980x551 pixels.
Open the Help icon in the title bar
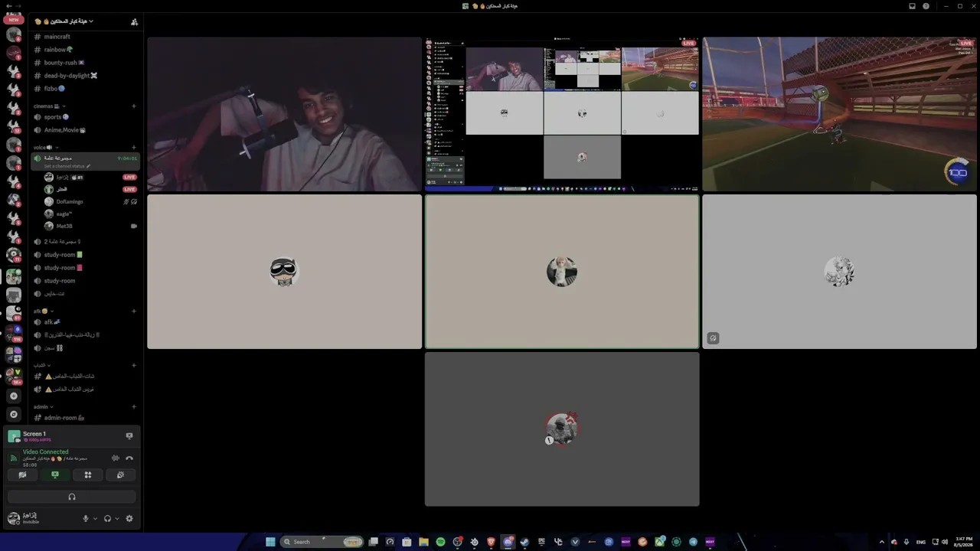point(926,6)
